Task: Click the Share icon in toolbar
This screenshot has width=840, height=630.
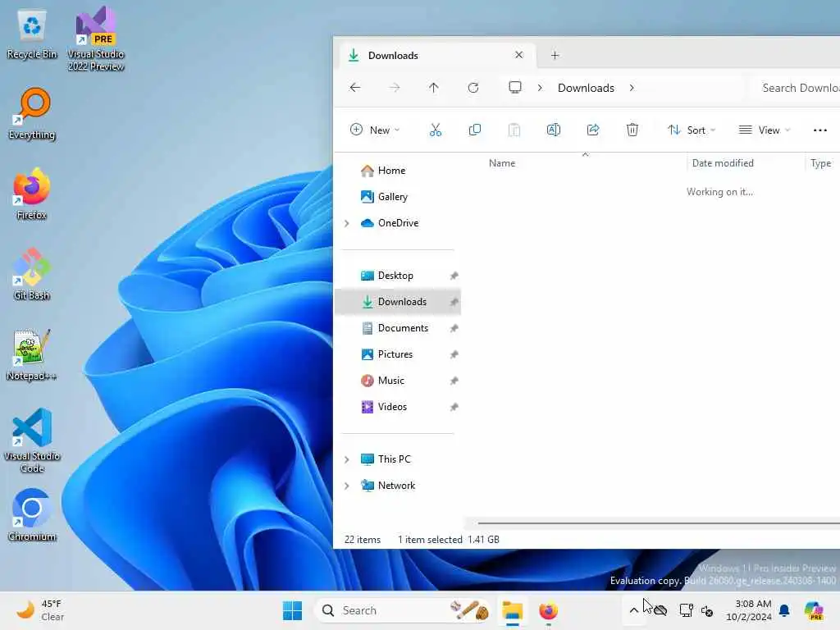Action: coord(592,130)
